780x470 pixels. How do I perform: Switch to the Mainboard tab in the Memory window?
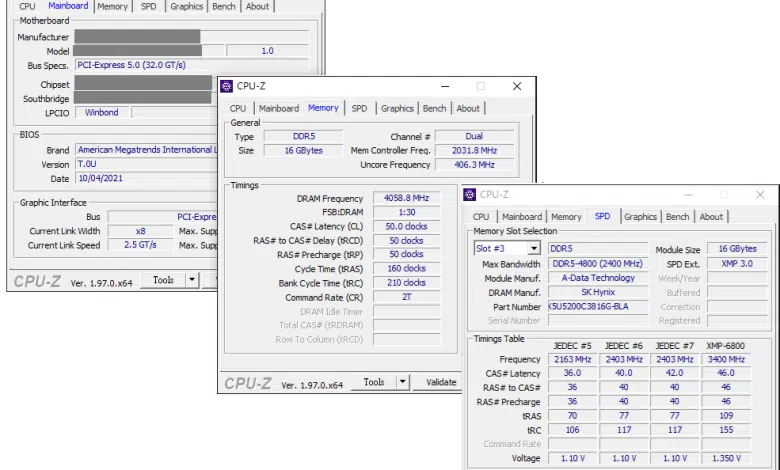click(x=279, y=108)
